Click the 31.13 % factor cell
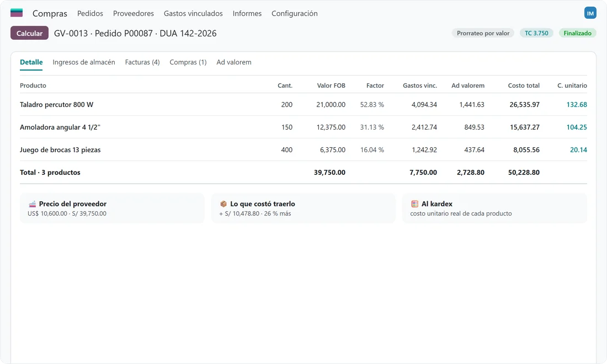The height and width of the screenshot is (364, 607). (372, 127)
